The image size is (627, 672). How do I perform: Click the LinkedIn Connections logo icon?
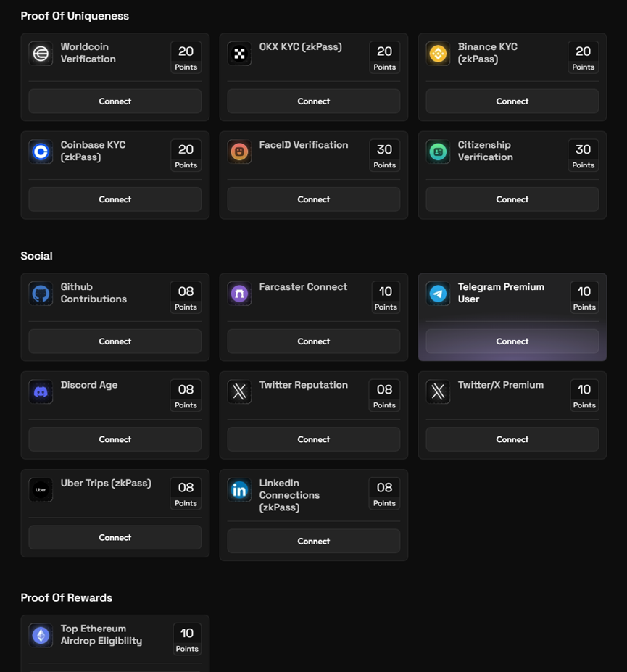point(239,490)
